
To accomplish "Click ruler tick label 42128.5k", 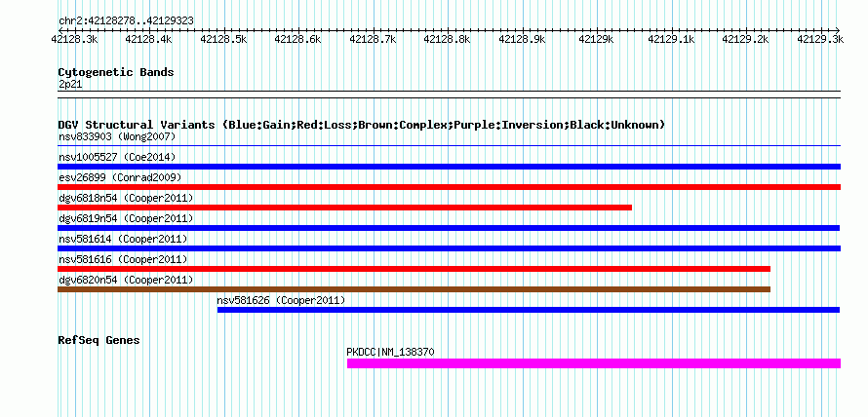I will (223, 39).
